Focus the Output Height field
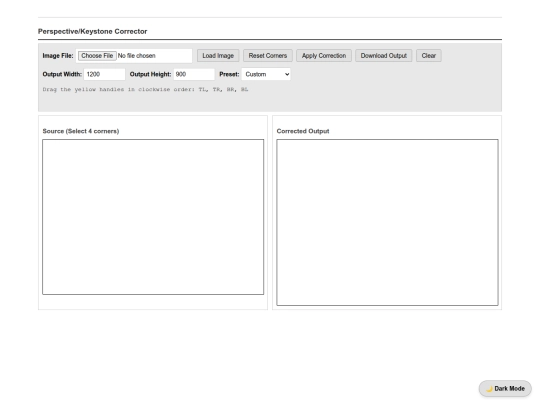 tap(194, 74)
